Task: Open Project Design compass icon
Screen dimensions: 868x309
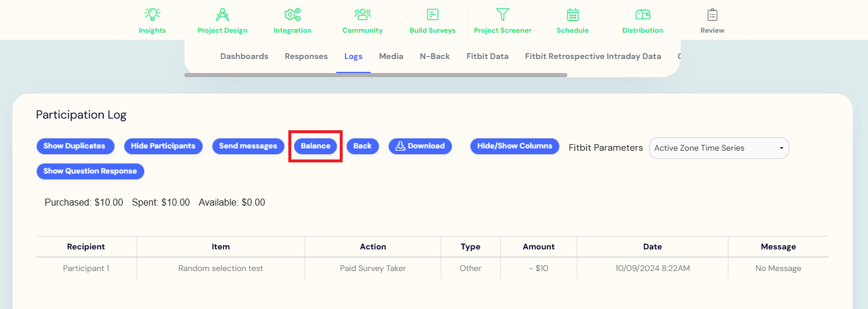Action: coord(222,15)
